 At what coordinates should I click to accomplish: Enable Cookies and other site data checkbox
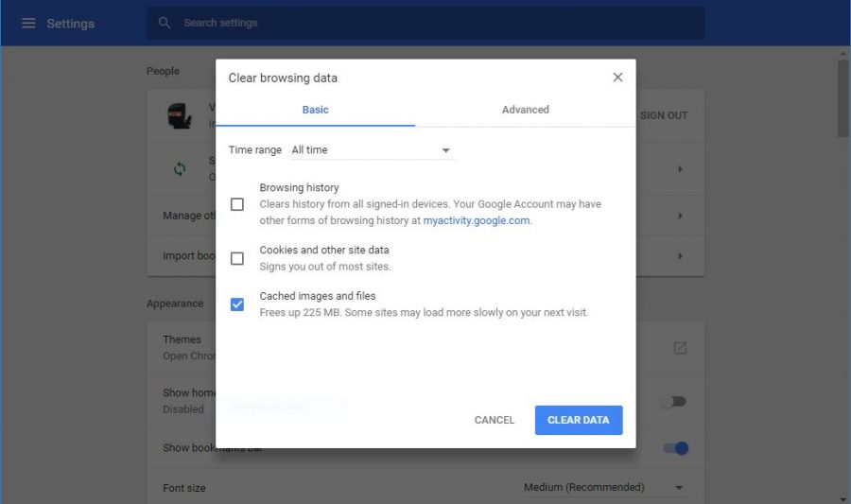pos(237,258)
